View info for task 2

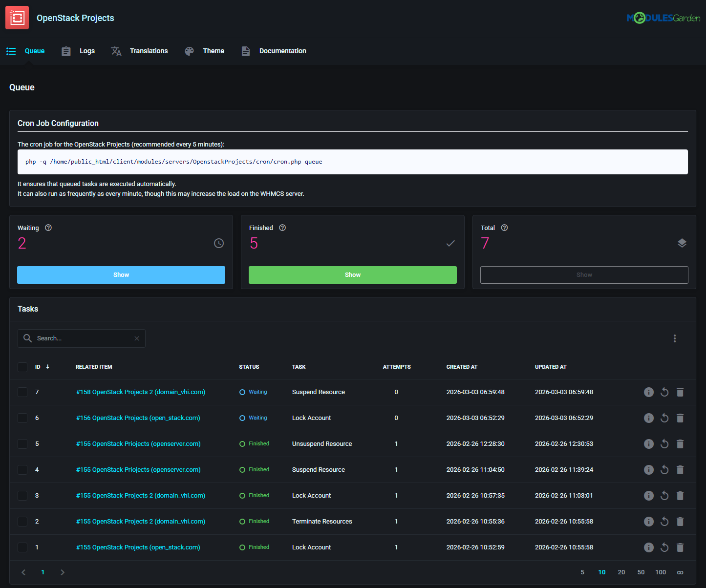coord(649,522)
